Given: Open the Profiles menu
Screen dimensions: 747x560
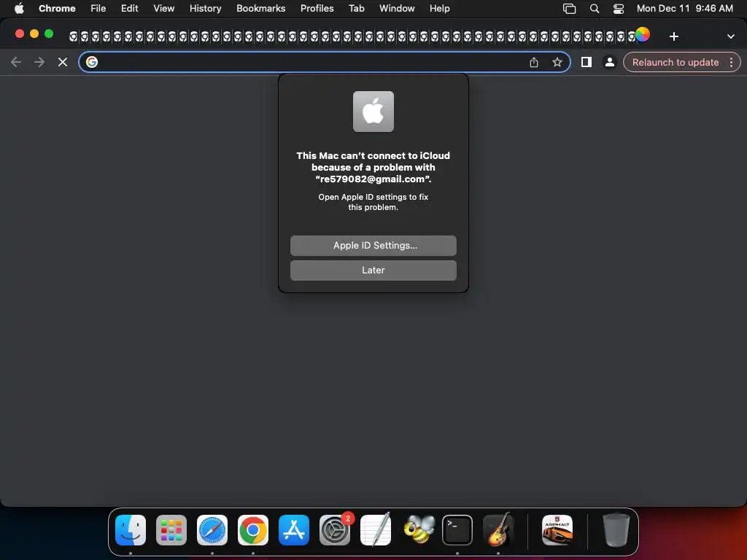Looking at the screenshot, I should click(x=317, y=8).
